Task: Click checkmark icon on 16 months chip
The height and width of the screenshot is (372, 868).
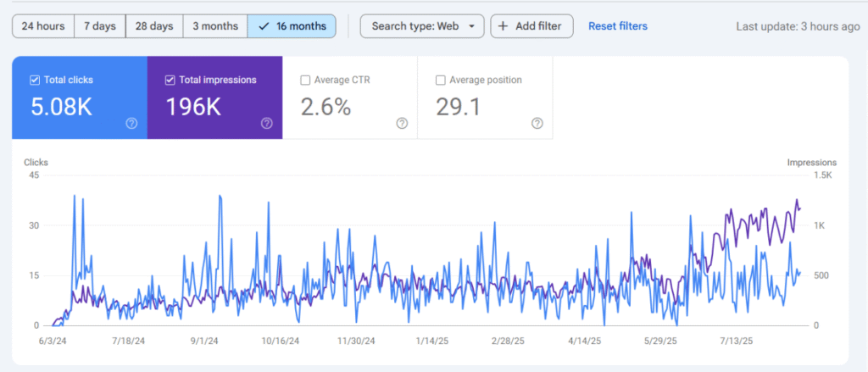Action: 264,26
